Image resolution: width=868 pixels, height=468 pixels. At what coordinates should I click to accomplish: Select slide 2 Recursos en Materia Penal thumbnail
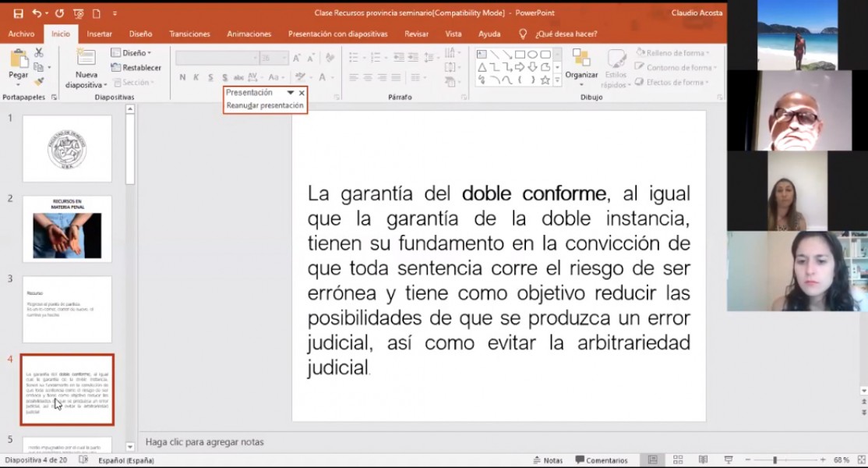tap(67, 229)
